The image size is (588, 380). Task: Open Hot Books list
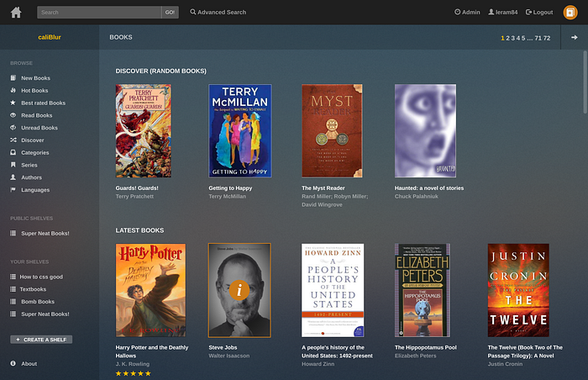[34, 91]
